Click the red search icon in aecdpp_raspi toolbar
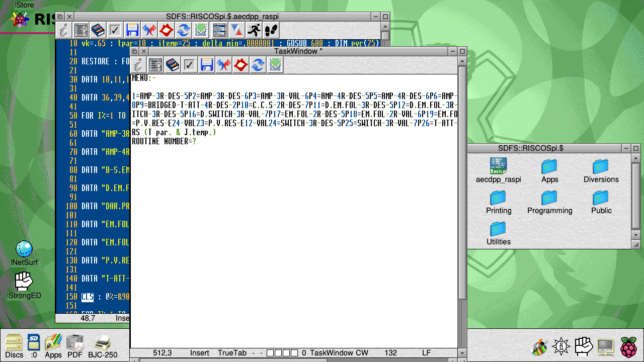Viewport: 644px width, 362px height. [167, 30]
